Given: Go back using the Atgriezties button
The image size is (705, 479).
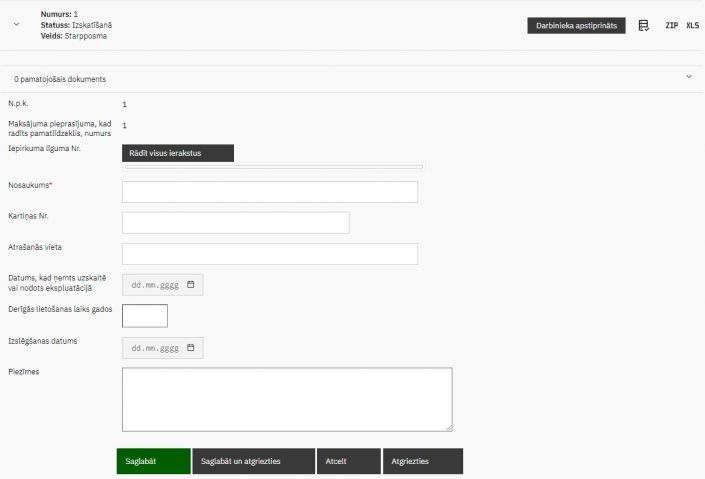Looking at the screenshot, I should pyautogui.click(x=423, y=461).
